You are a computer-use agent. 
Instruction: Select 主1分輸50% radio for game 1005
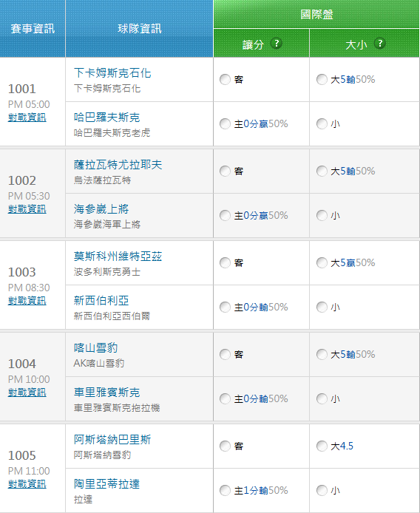225,490
